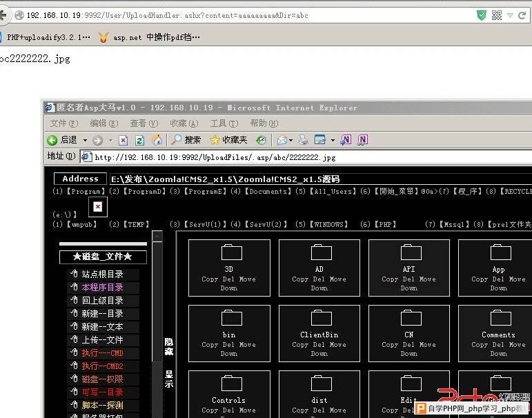Click the IE Forward arrow icon

click(98, 140)
